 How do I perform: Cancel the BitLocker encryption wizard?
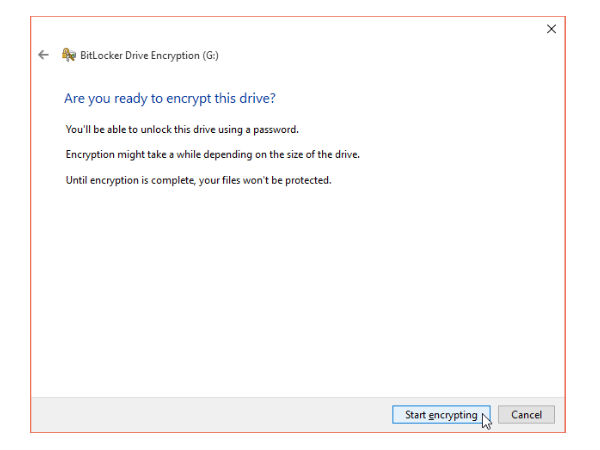click(x=526, y=414)
